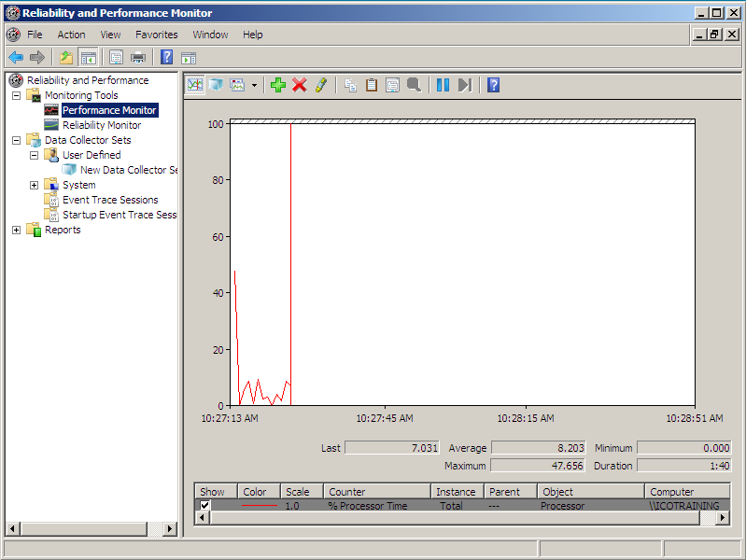Delete selected counter with red X icon
Viewport: 746px width, 560px height.
(299, 85)
